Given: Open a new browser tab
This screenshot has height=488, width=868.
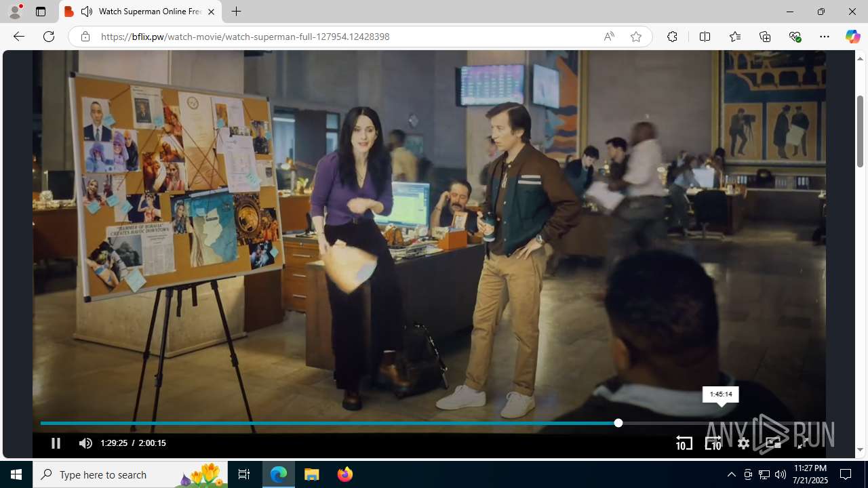Looking at the screenshot, I should click(x=236, y=12).
